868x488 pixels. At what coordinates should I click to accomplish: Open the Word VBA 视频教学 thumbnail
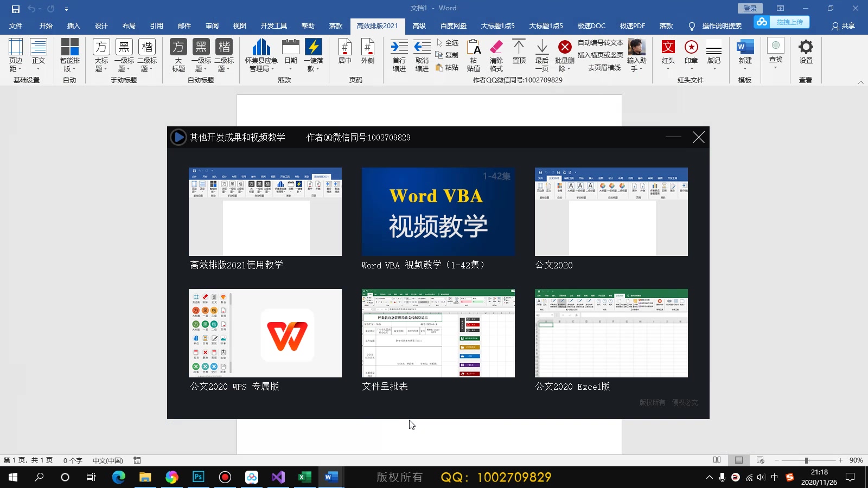[438, 211]
